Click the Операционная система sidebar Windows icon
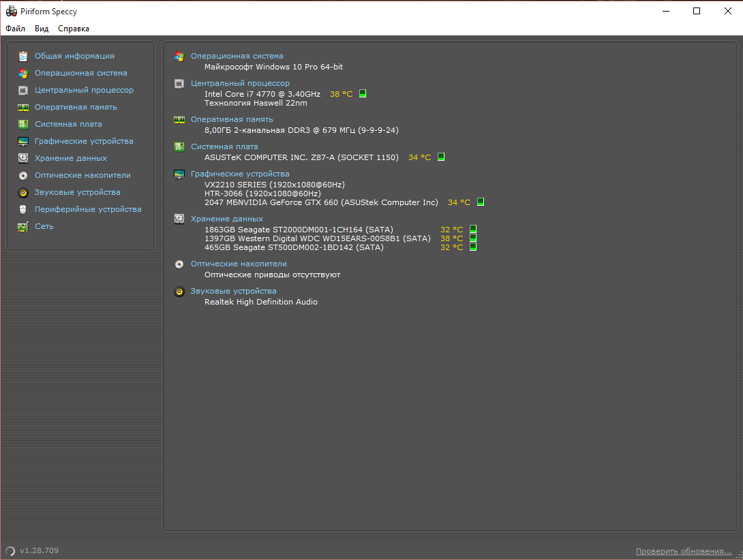 (22, 74)
